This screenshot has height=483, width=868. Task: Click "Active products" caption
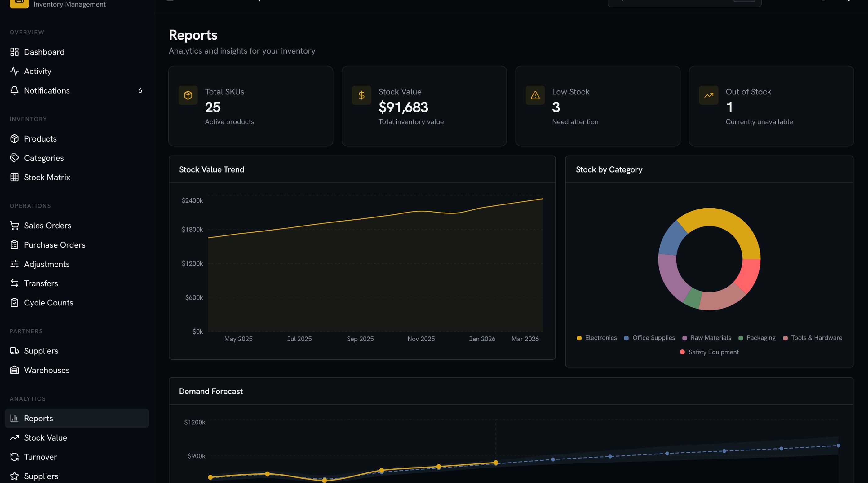tap(229, 121)
